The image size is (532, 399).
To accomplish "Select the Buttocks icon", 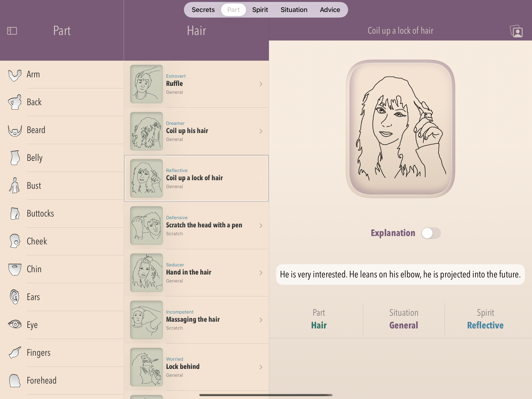I will (15, 213).
